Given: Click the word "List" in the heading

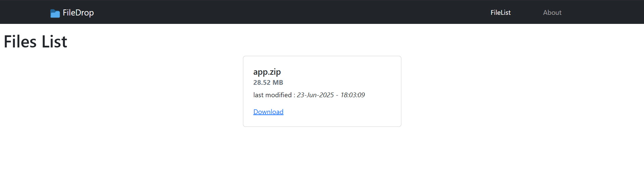Looking at the screenshot, I should [x=54, y=42].
